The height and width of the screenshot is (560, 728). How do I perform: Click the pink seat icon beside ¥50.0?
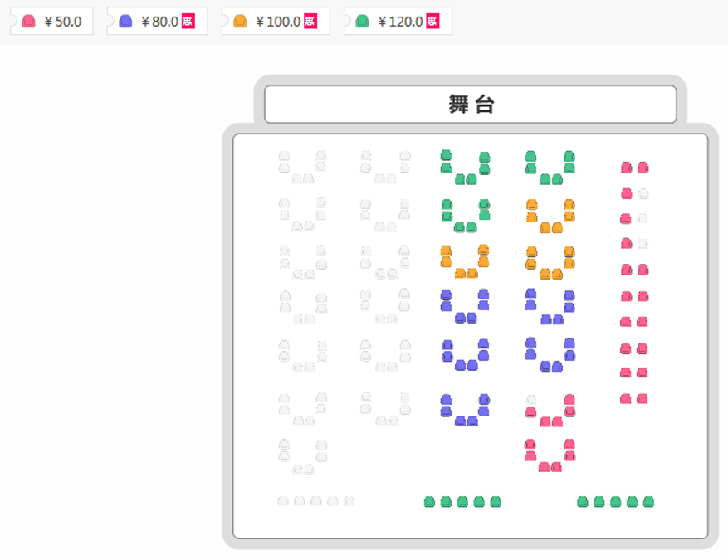point(29,22)
